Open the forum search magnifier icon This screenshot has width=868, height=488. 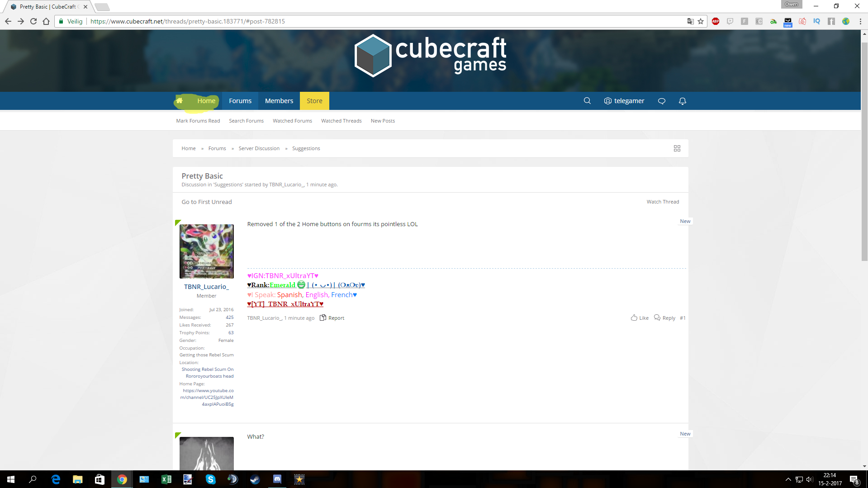point(587,100)
